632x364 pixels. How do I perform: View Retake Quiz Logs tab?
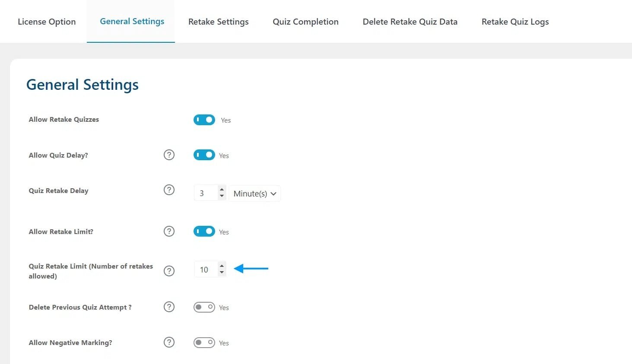[515, 22]
